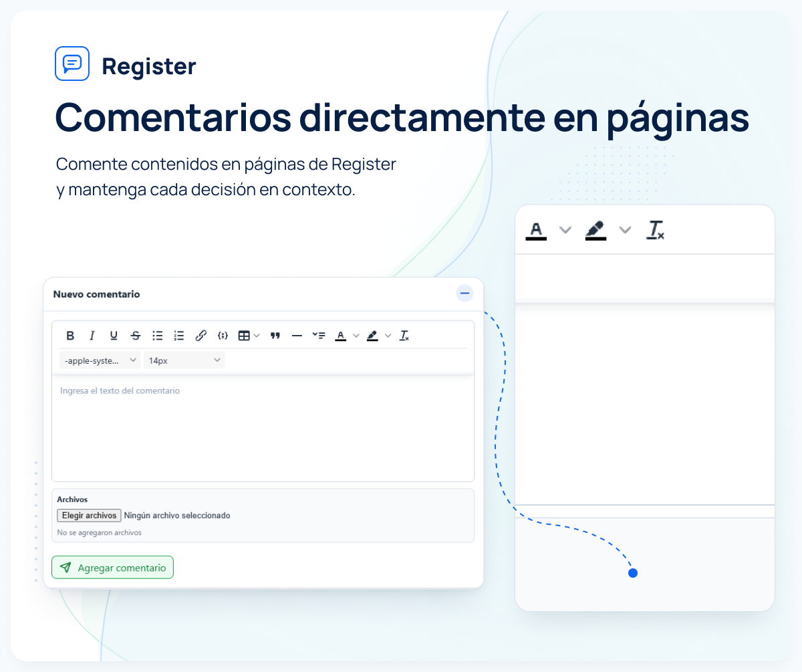802x672 pixels.
Task: Click the Register chat logo icon
Action: click(x=72, y=64)
